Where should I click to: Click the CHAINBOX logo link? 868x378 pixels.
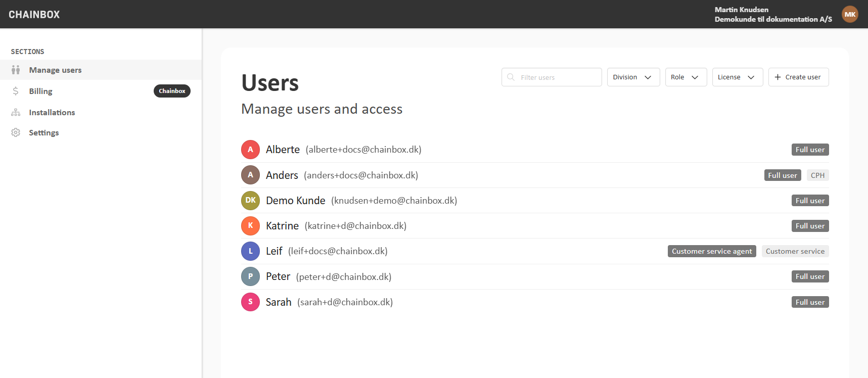pos(34,15)
